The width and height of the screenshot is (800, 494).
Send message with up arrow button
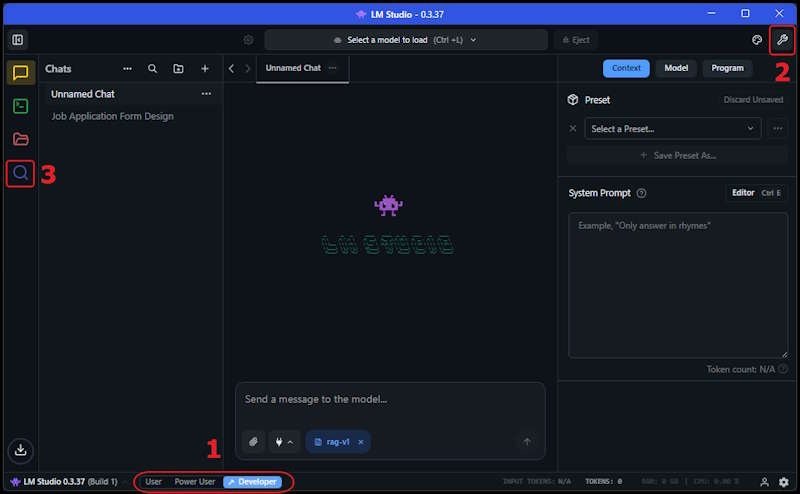527,441
